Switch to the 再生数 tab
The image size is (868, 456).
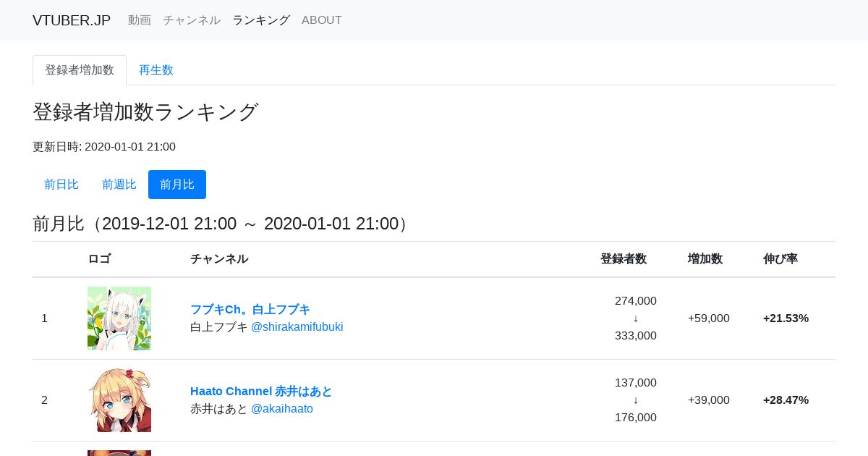(x=156, y=70)
